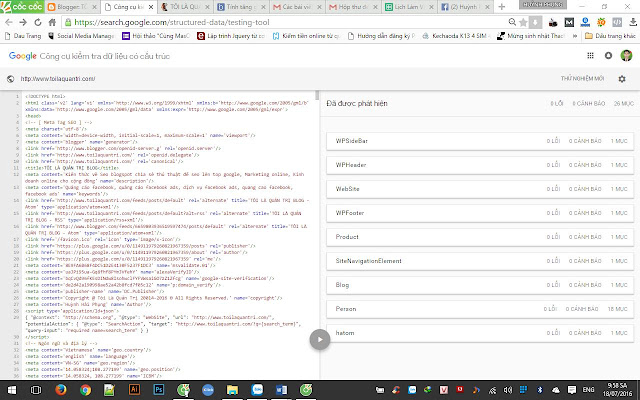Viewport: 640px width, 400px height.
Task: Open the volume control in system tray
Action: [508, 390]
